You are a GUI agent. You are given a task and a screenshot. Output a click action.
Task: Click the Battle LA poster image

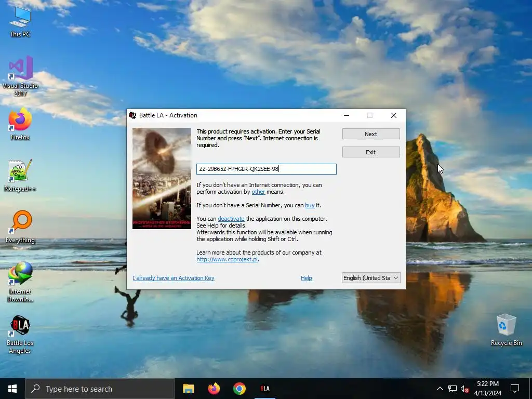[162, 179]
